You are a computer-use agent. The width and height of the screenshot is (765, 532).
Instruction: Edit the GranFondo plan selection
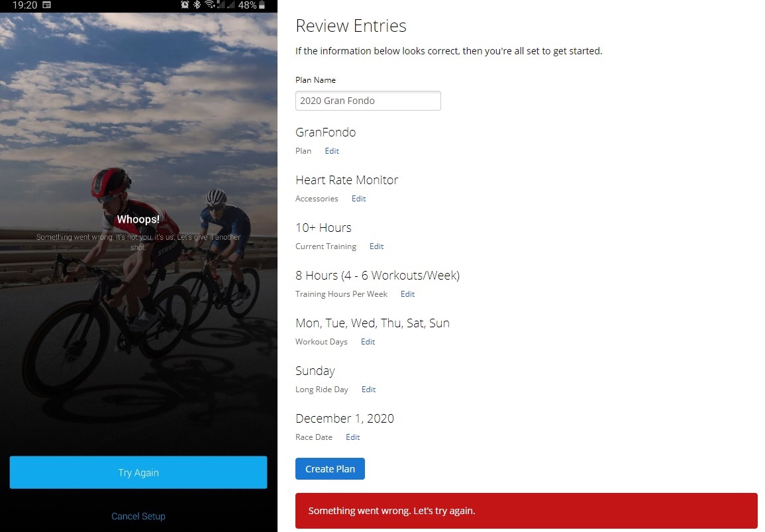tap(332, 151)
